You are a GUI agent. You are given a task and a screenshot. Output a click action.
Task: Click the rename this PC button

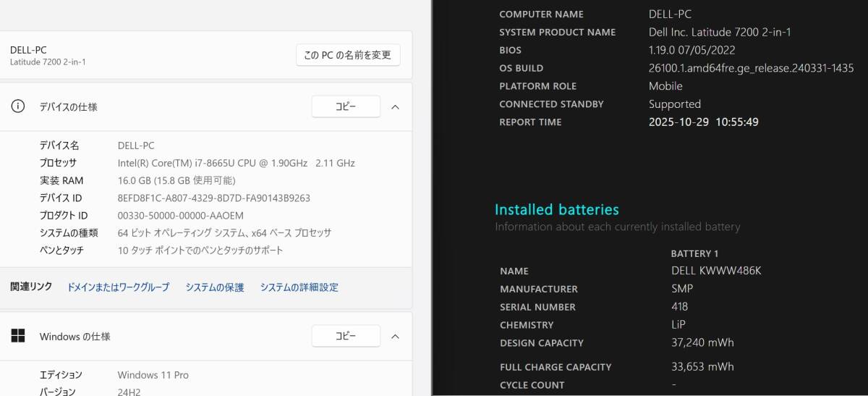[348, 55]
